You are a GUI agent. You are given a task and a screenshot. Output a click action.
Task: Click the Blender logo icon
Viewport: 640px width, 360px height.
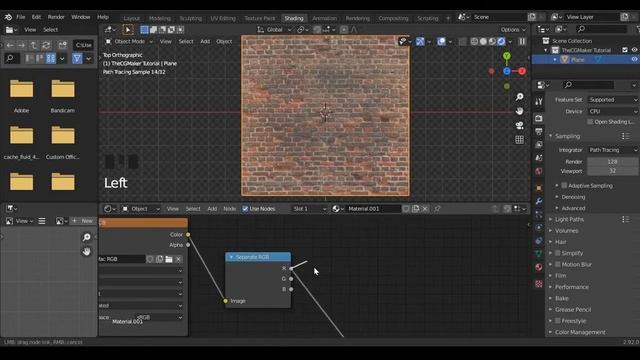8,17
